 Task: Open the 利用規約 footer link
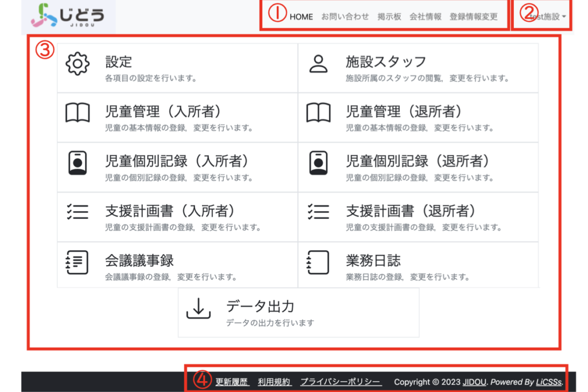(x=274, y=382)
